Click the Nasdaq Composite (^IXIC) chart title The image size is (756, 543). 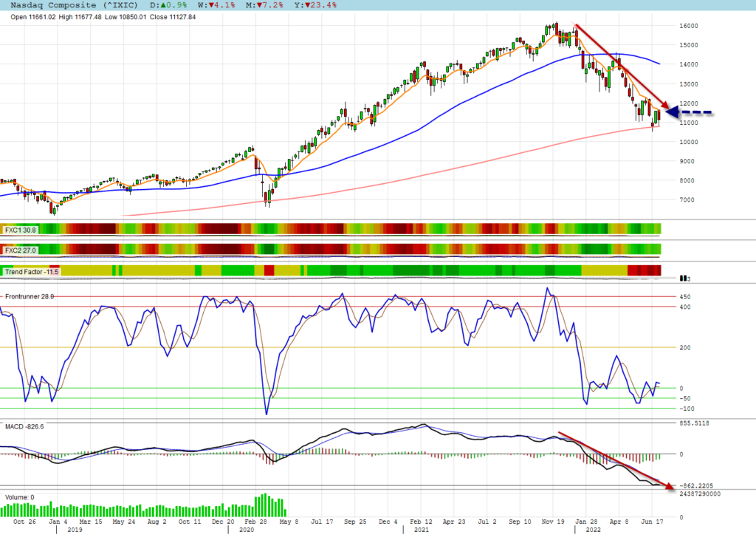coord(74,5)
